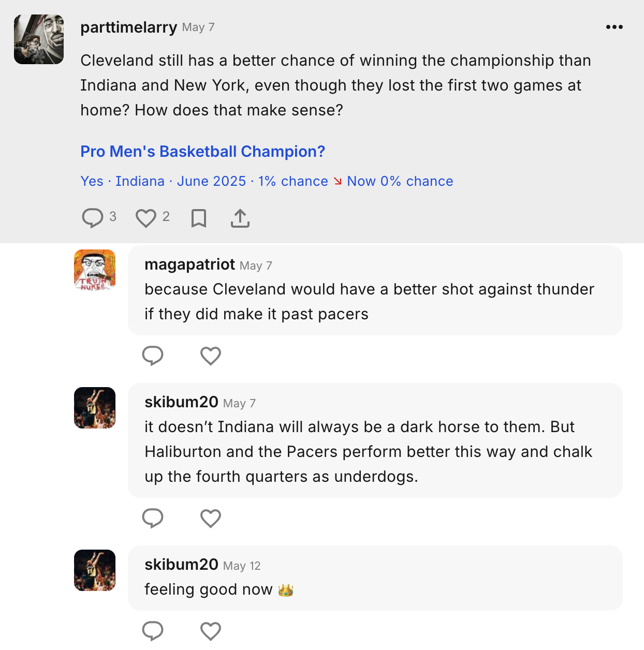The height and width of the screenshot is (650, 644).
Task: Open magapatriot's avatar
Action: 95,270
